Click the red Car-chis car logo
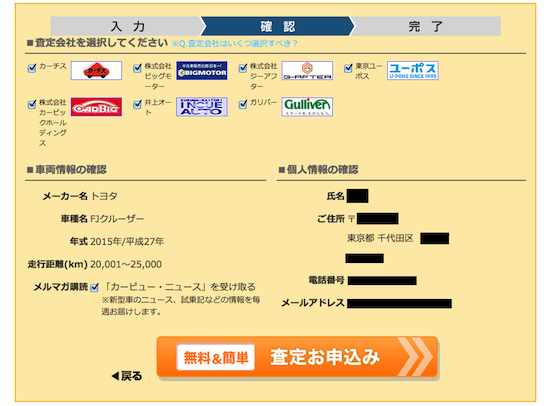This screenshot has width=550, height=406. click(x=96, y=71)
